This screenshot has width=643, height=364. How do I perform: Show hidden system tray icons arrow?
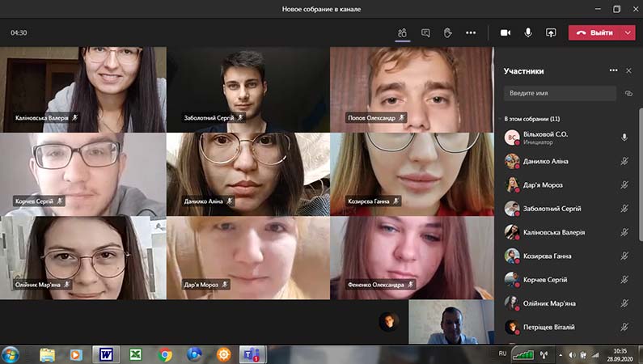[561, 355]
